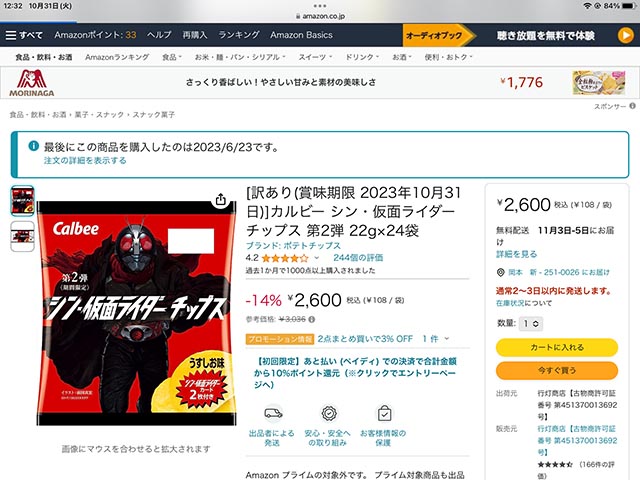Open the 注文の詳細を表示する link
The width and height of the screenshot is (640, 480).
click(85, 160)
